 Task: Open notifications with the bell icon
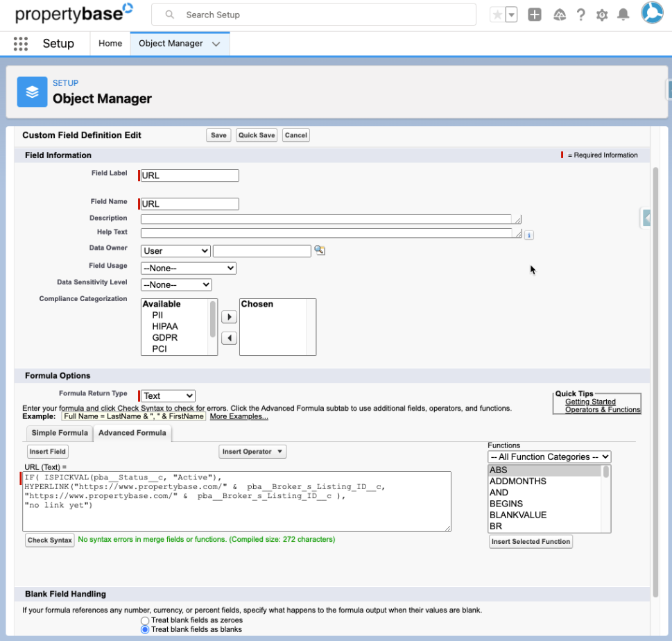point(623,14)
